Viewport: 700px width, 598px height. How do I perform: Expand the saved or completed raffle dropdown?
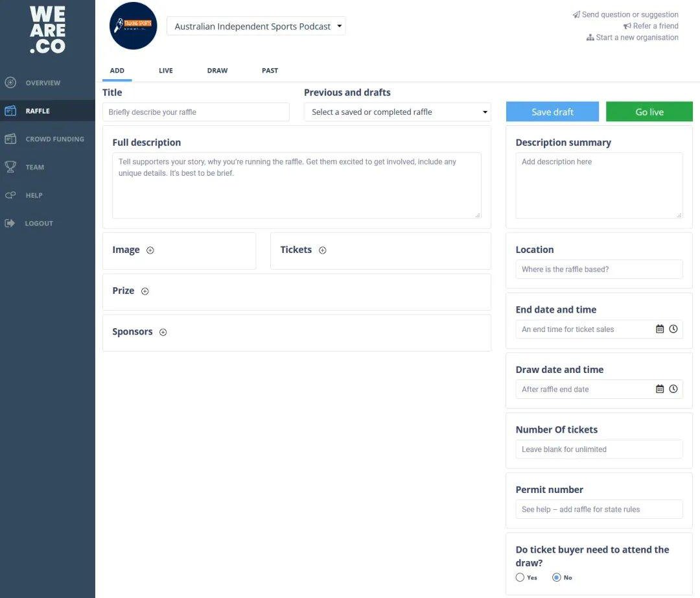tap(397, 112)
